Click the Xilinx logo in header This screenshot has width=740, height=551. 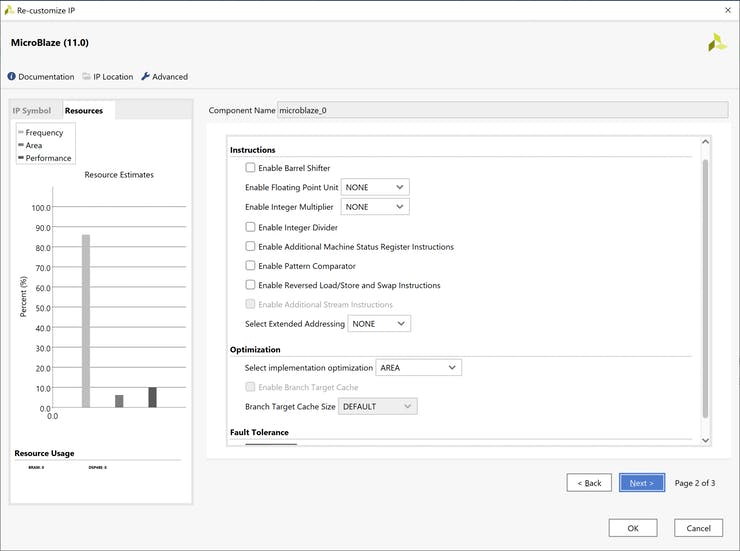tap(716, 42)
